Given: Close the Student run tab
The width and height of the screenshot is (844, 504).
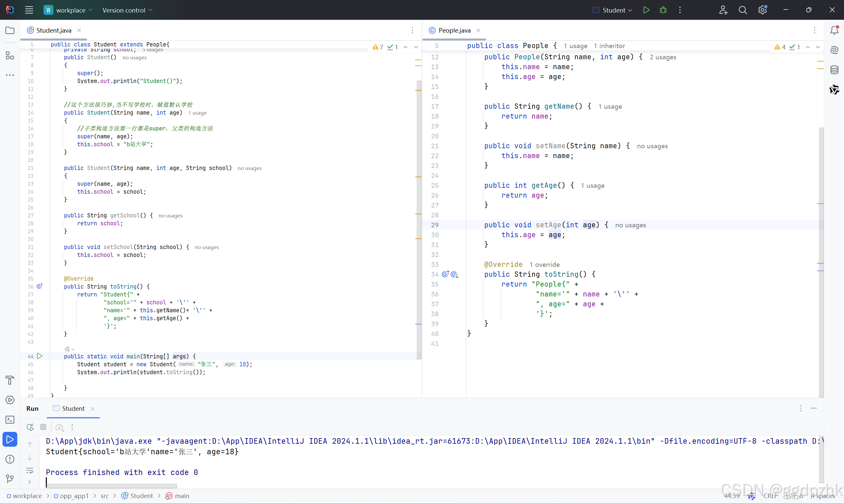Looking at the screenshot, I should click(92, 408).
